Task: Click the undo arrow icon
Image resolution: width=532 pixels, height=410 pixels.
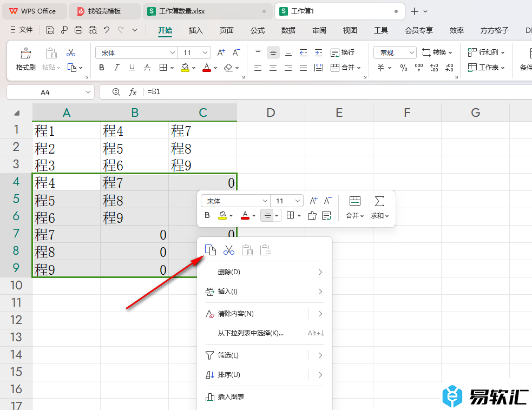Action: 107,30
